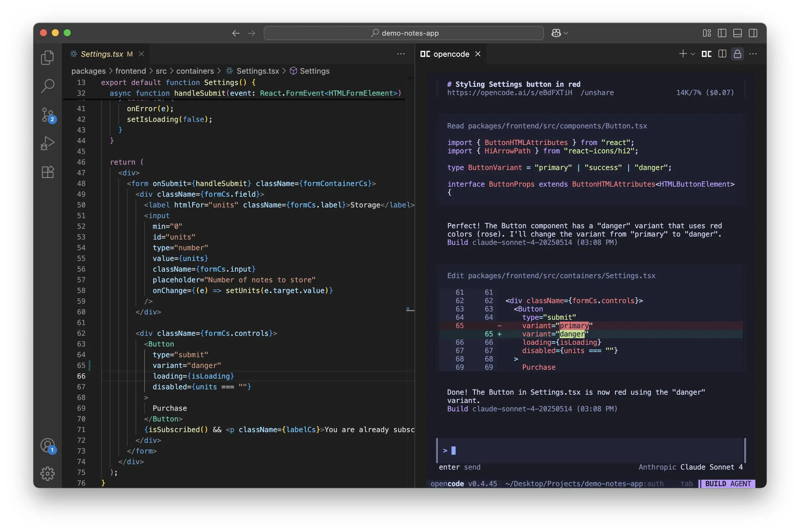Open the Copilot chat icon in title bar
Viewport: 800px width, 532px height.
556,33
